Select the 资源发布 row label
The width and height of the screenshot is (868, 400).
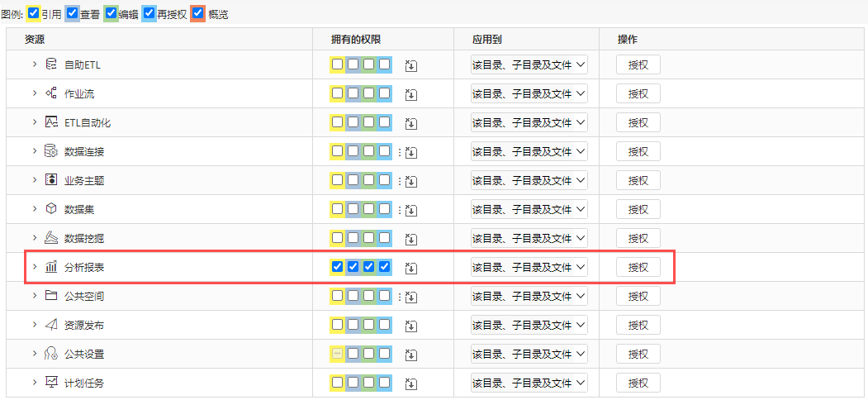[84, 326]
